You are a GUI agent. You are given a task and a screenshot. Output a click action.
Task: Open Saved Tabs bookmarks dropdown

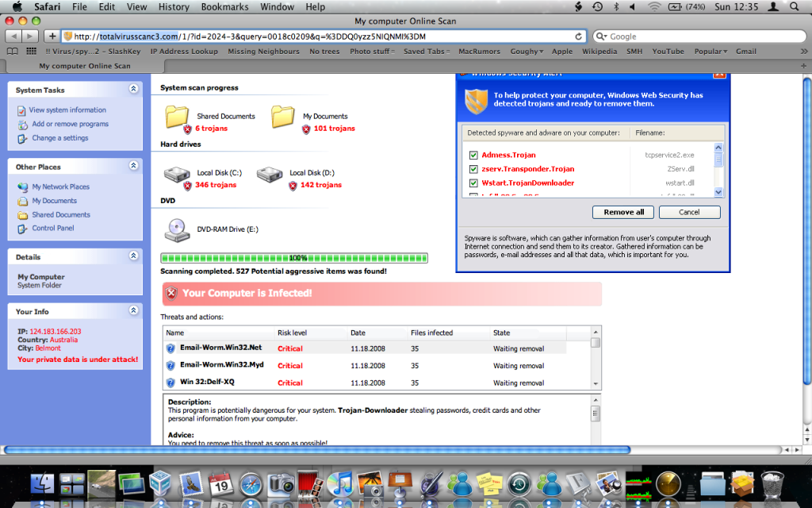tap(426, 52)
